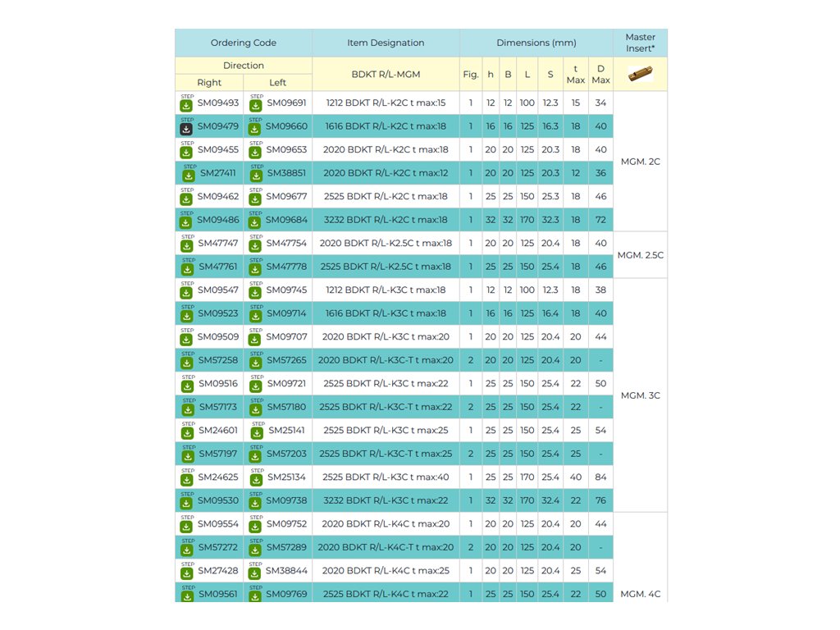The image size is (840, 630).
Task: Select item 2020 BDKT R/L-K3C-T t max:20
Action: 387,361
